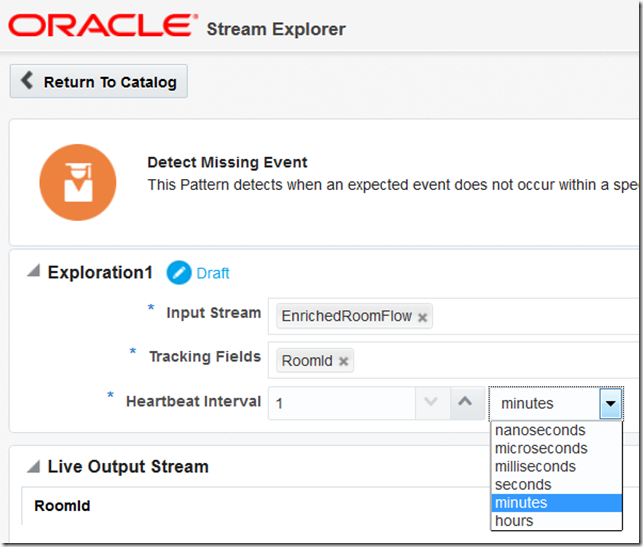The width and height of the screenshot is (643, 547).
Task: Select microseconds from the unit list
Action: pos(556,448)
